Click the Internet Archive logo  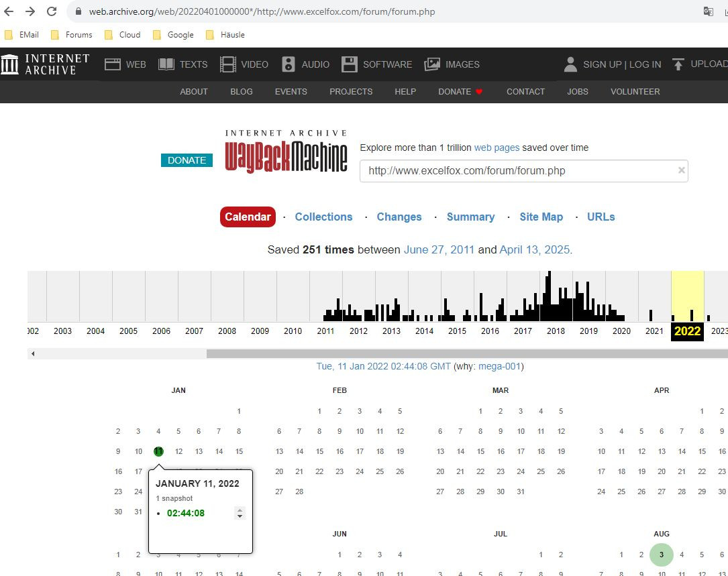(x=45, y=64)
